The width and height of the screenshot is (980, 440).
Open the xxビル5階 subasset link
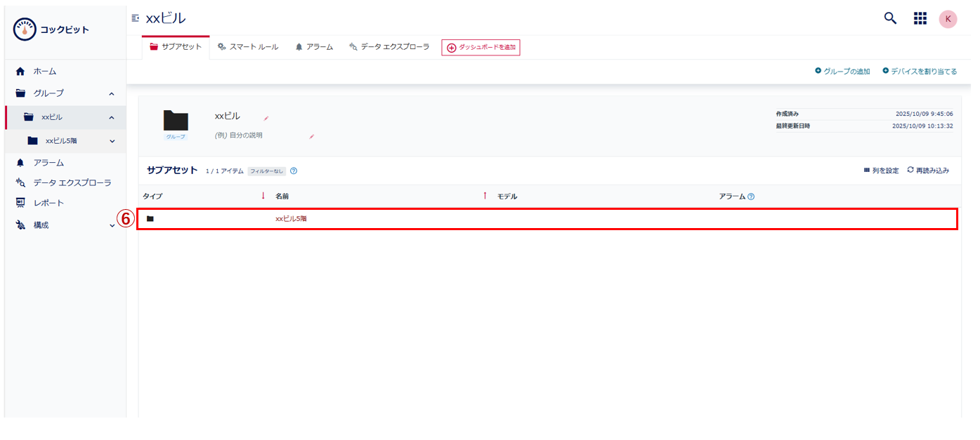click(291, 219)
